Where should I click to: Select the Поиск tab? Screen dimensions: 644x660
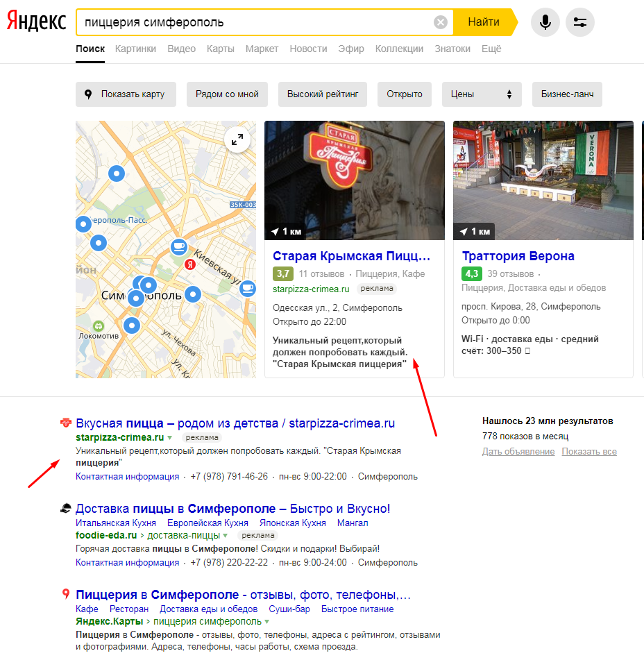click(x=90, y=49)
